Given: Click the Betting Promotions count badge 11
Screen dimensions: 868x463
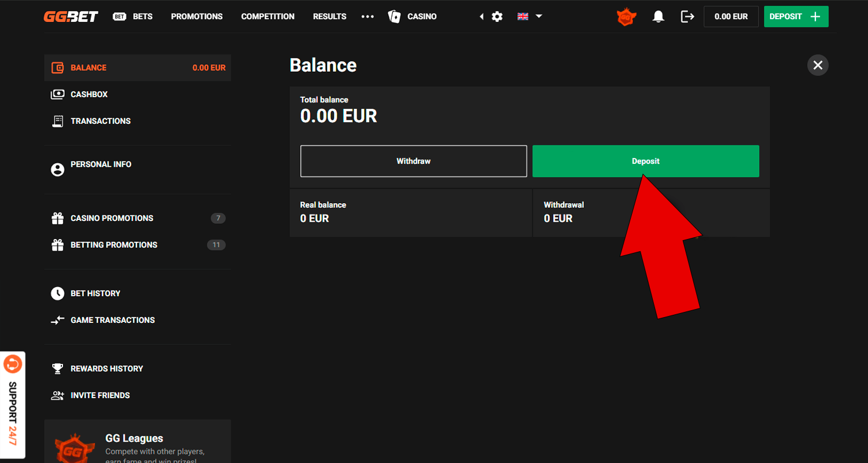Looking at the screenshot, I should (x=216, y=245).
